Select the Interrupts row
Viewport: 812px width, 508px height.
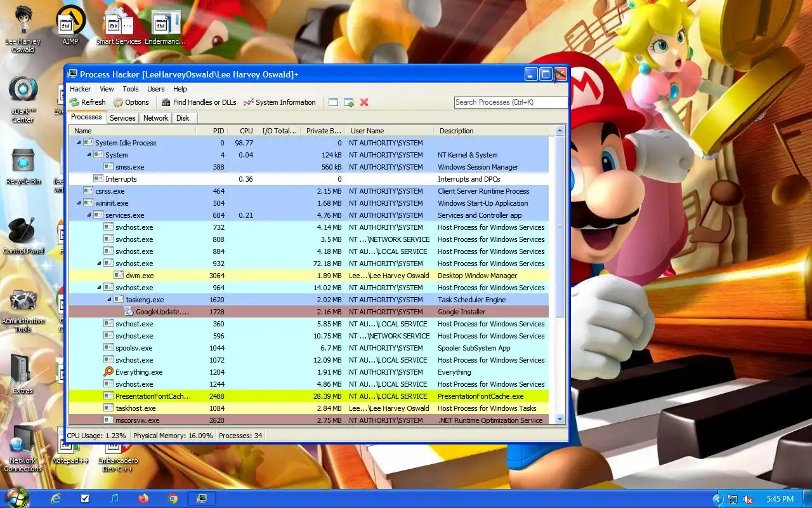[309, 179]
